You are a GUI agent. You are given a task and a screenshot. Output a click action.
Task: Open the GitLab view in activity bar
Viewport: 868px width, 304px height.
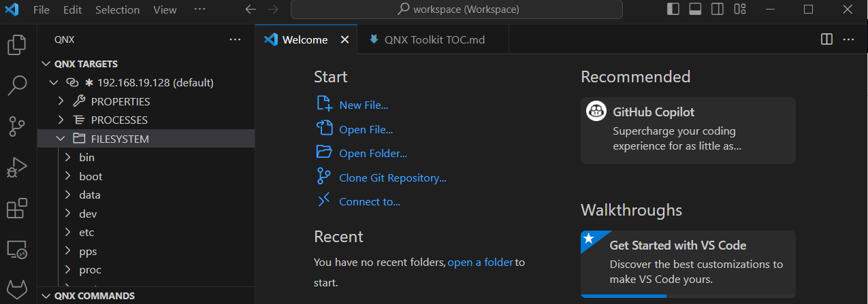[16, 288]
